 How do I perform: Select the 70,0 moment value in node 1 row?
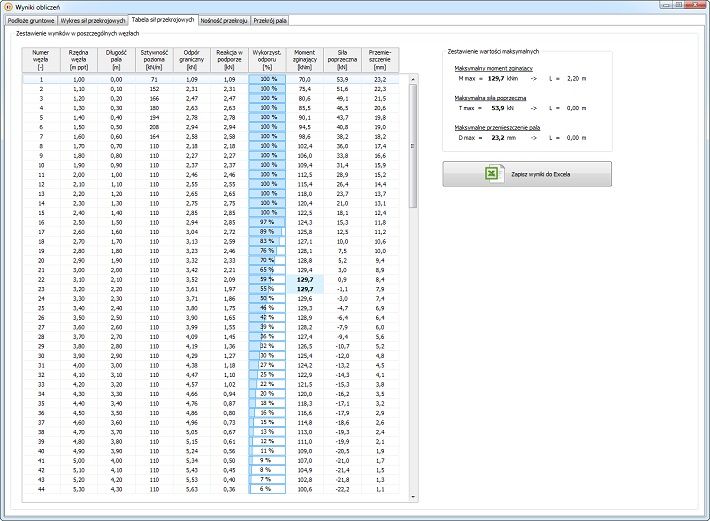click(304, 80)
